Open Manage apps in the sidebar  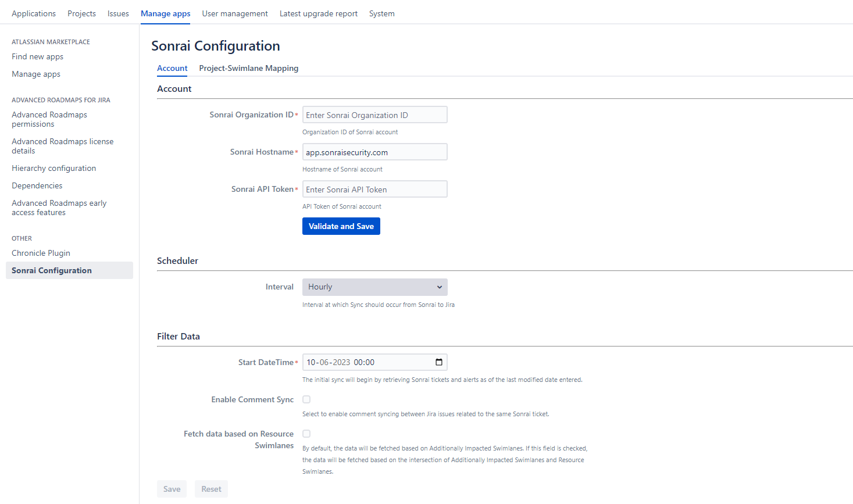pos(36,74)
